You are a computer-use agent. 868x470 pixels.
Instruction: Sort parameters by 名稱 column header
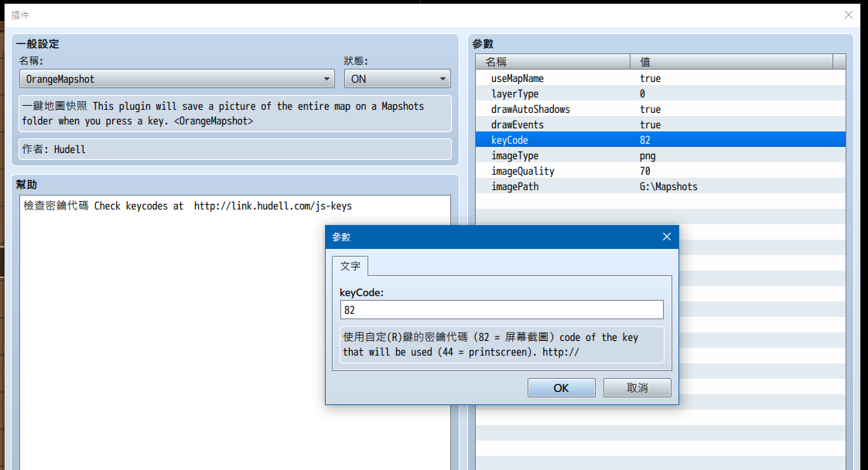[x=552, y=61]
